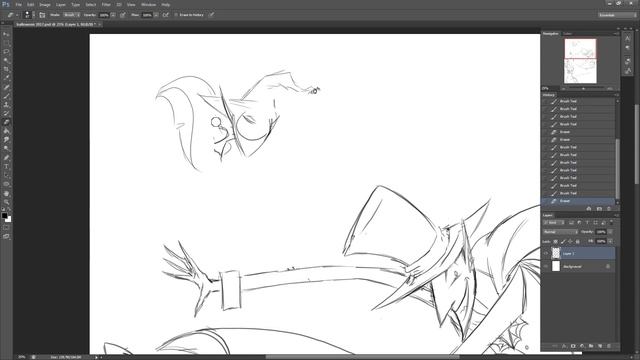This screenshot has width=640, height=360.
Task: Open the Layer menu
Action: [x=60, y=4]
